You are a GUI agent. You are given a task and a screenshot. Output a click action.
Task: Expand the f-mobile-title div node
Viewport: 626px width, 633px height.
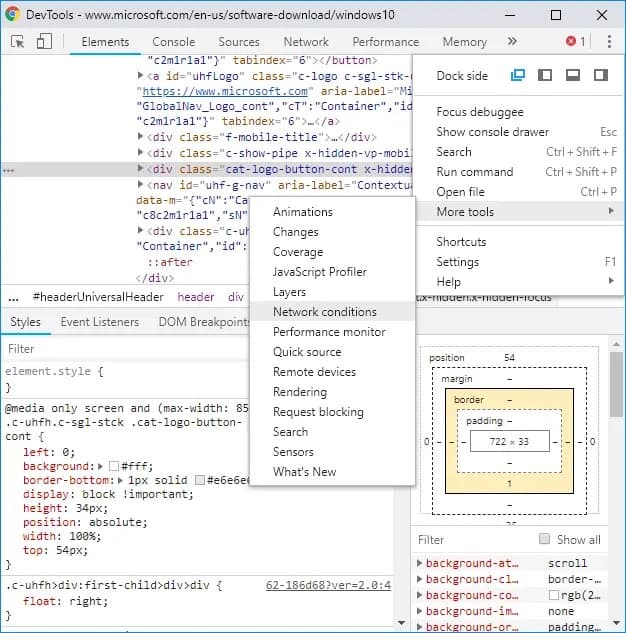click(x=140, y=136)
